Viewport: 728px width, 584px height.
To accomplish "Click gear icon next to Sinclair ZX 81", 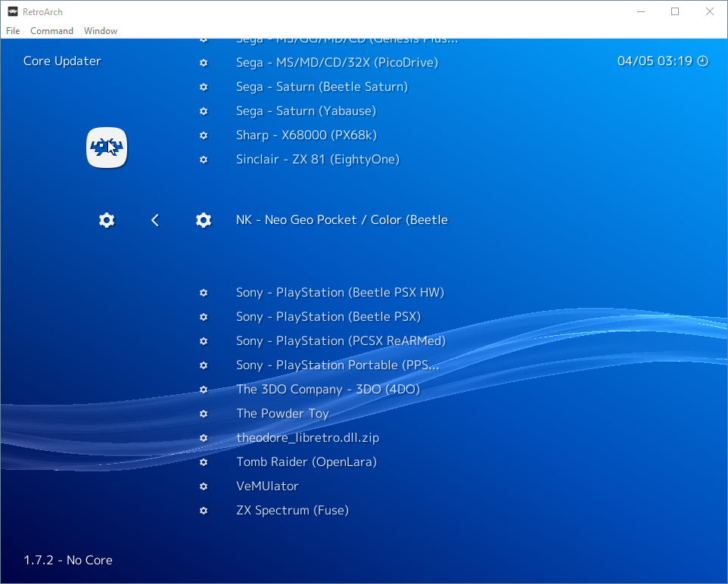I will 204,159.
